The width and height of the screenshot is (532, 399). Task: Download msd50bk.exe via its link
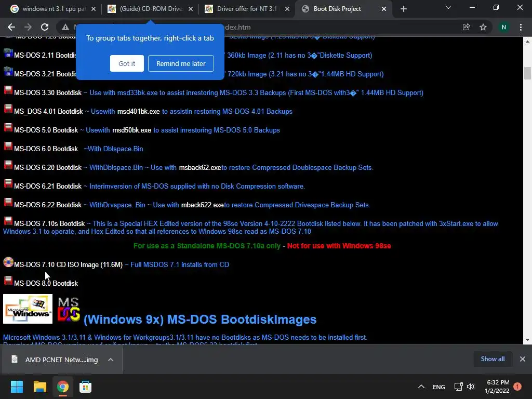(131, 130)
